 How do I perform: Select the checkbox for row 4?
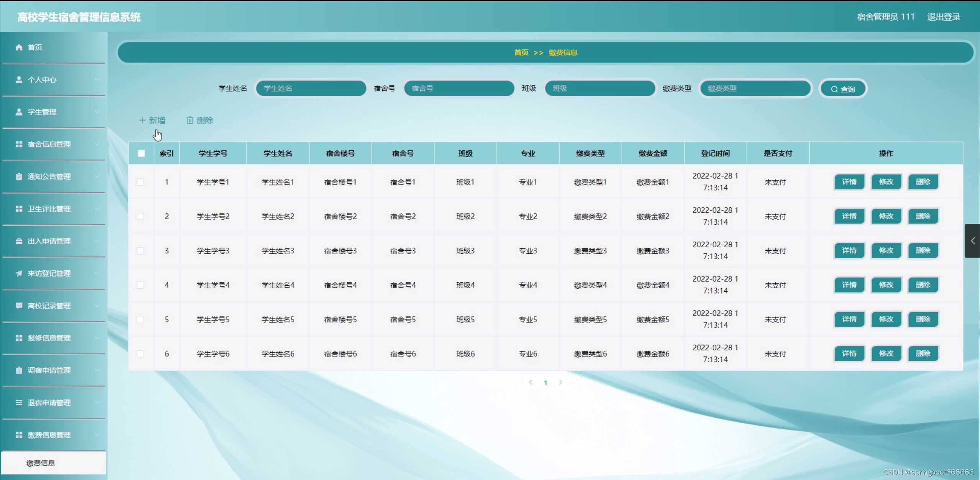[141, 285]
